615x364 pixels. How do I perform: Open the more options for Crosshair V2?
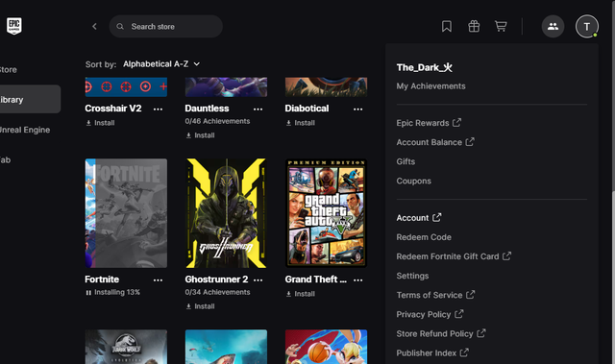158,109
